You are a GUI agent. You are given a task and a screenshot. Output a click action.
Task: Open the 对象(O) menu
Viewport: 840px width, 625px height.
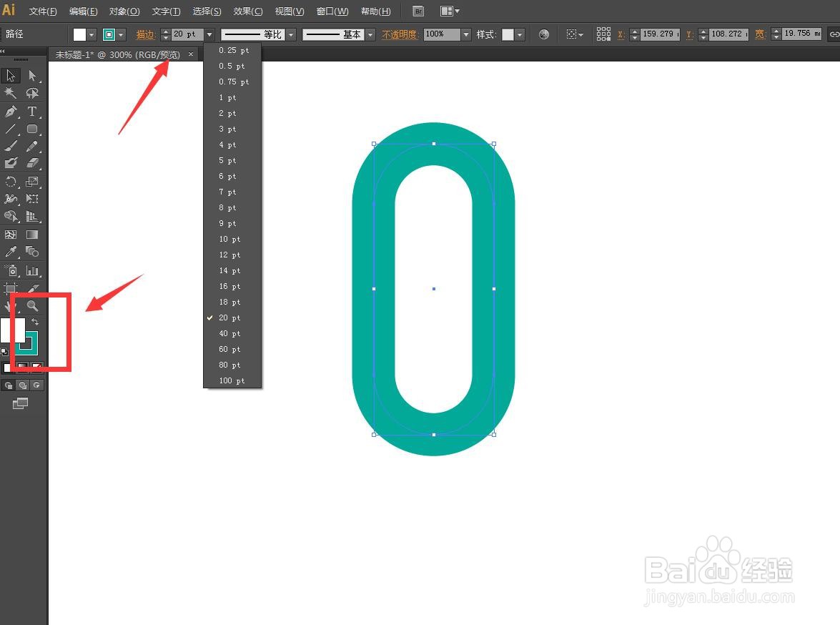(x=124, y=11)
